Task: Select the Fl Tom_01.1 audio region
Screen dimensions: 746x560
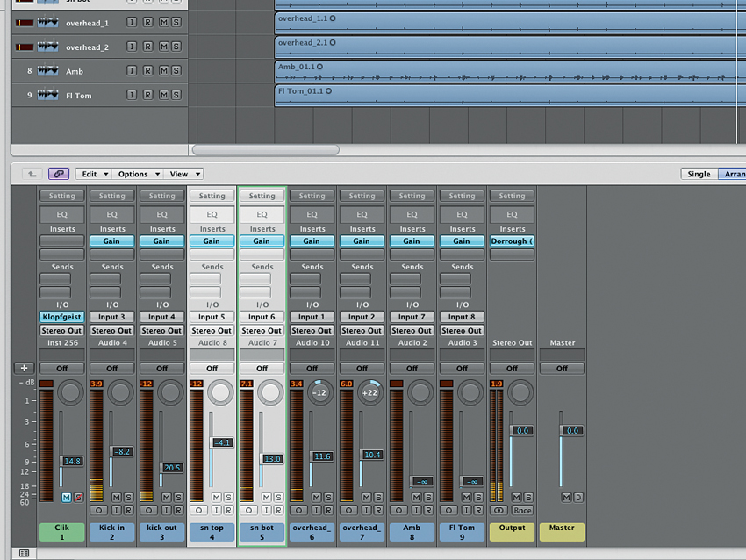Action: (510, 95)
